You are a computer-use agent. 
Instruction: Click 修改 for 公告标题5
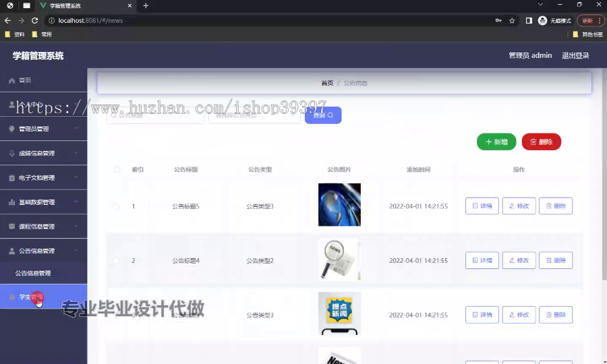(519, 206)
